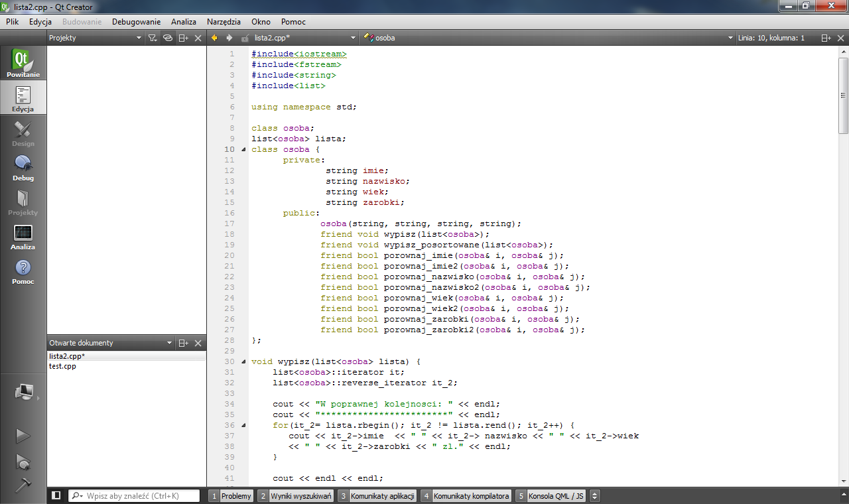
Task: Show the Komunikaty kompilatora output pane
Action: point(471,496)
